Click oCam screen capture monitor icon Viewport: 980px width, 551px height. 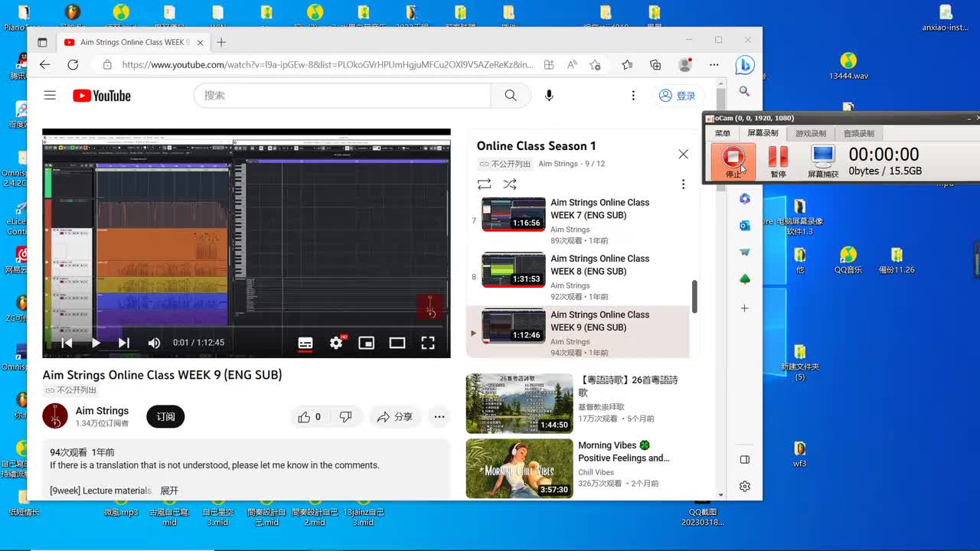coord(823,161)
